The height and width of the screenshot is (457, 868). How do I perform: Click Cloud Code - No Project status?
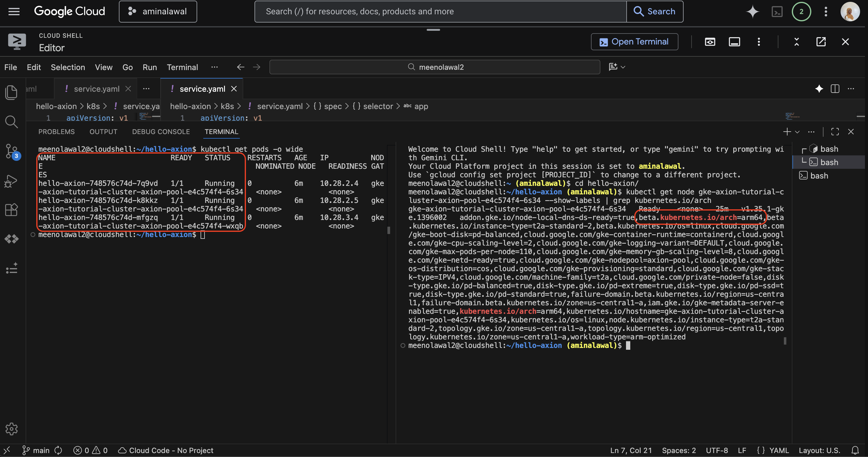coord(166,450)
